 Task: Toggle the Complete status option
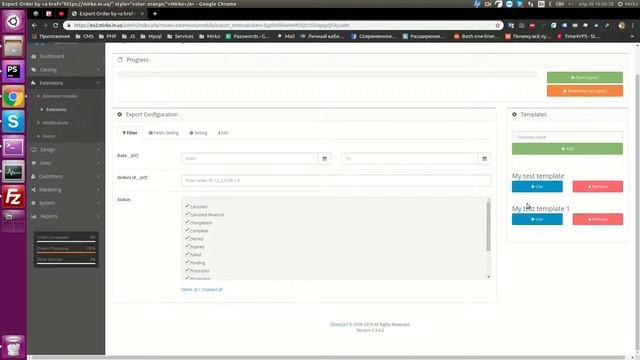pos(196,231)
